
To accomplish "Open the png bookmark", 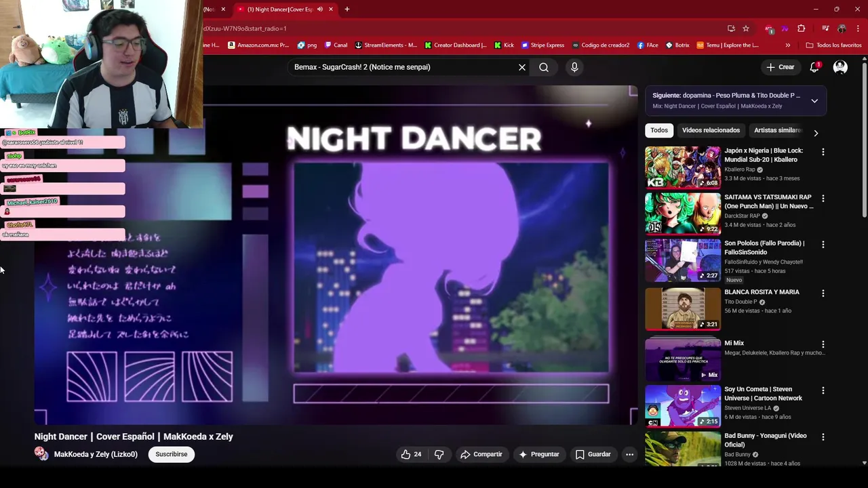I will 307,45.
